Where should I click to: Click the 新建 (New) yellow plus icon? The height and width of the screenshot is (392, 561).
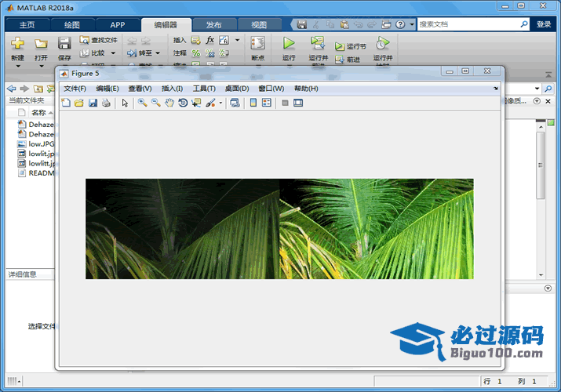pos(17,43)
